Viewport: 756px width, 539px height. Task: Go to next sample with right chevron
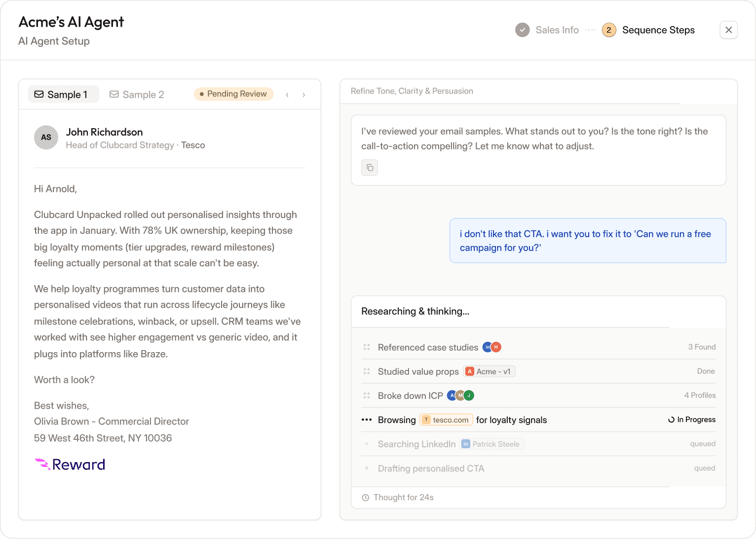303,95
